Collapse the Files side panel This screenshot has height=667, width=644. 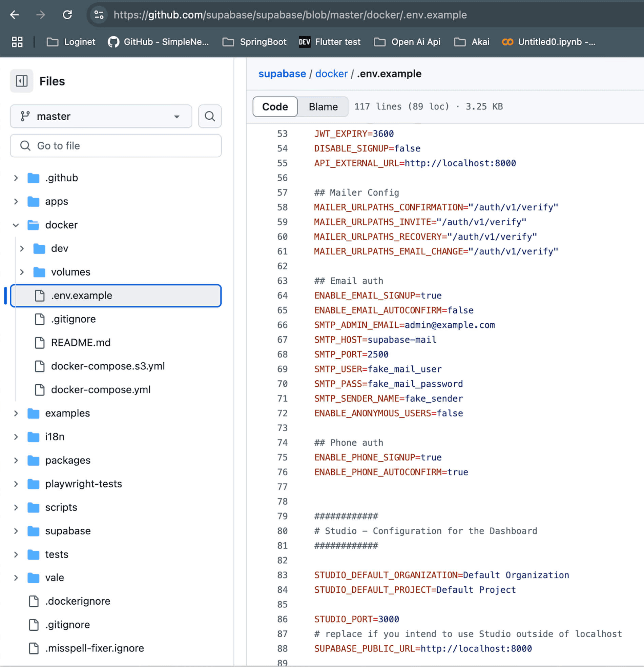pyautogui.click(x=22, y=81)
